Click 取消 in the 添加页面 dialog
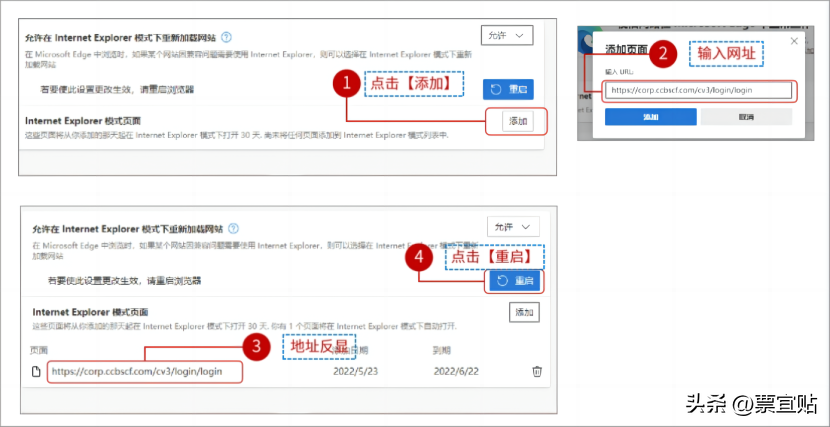This screenshot has height=427, width=830. (746, 117)
